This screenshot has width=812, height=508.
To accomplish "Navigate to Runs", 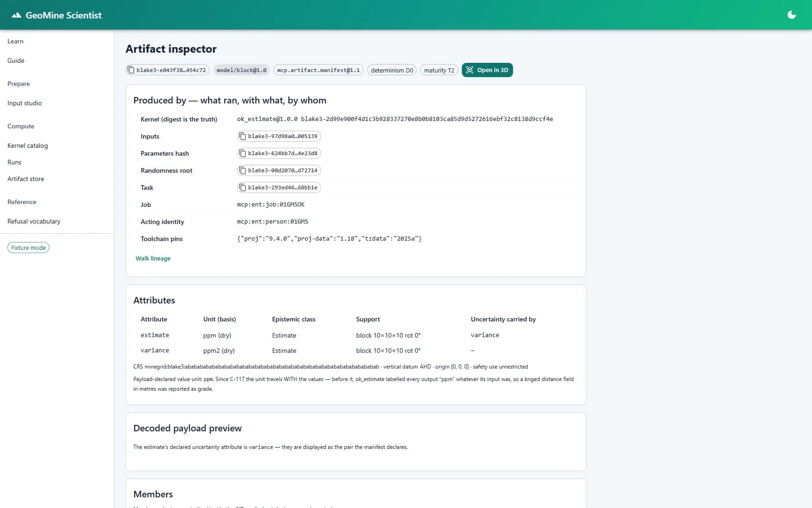I will pyautogui.click(x=14, y=162).
